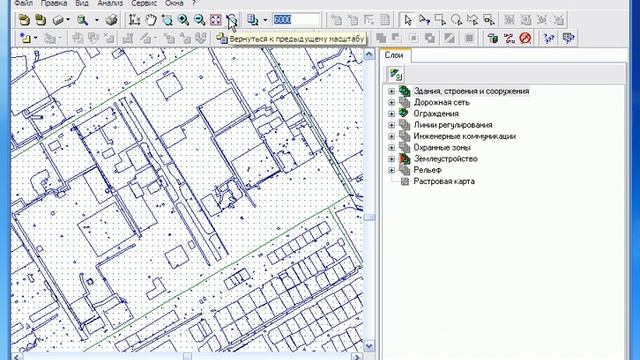Click the green database cylinder icon

(x=493, y=38)
